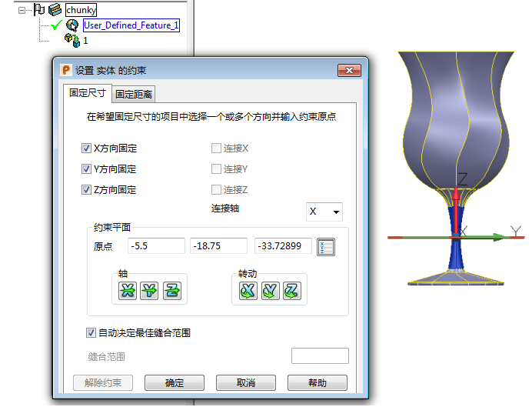The width and height of the screenshot is (532, 407).
Task: Click the origin Z field showing -33.72899
Action: click(283, 246)
